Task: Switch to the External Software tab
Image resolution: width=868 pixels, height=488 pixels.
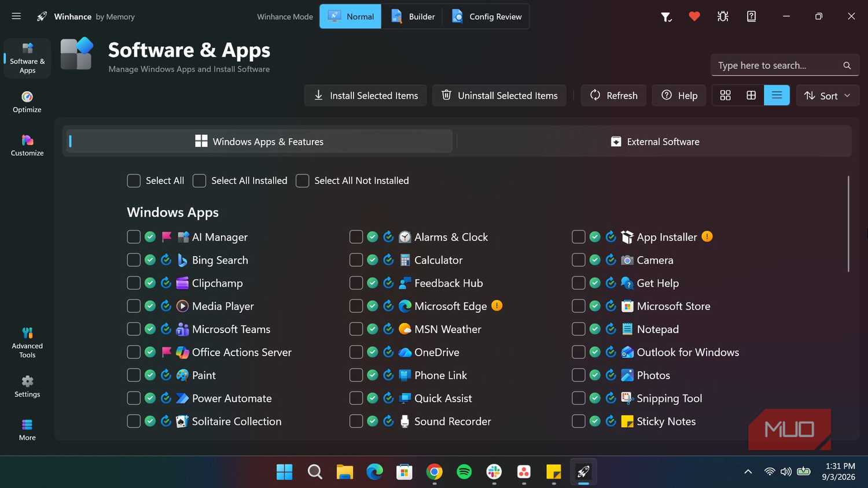Action: (654, 141)
